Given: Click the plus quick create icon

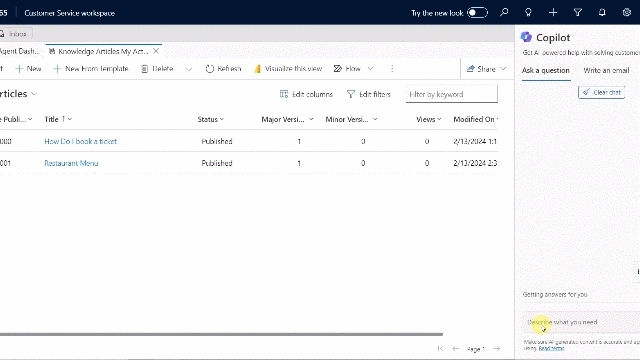Looking at the screenshot, I should coord(553,13).
